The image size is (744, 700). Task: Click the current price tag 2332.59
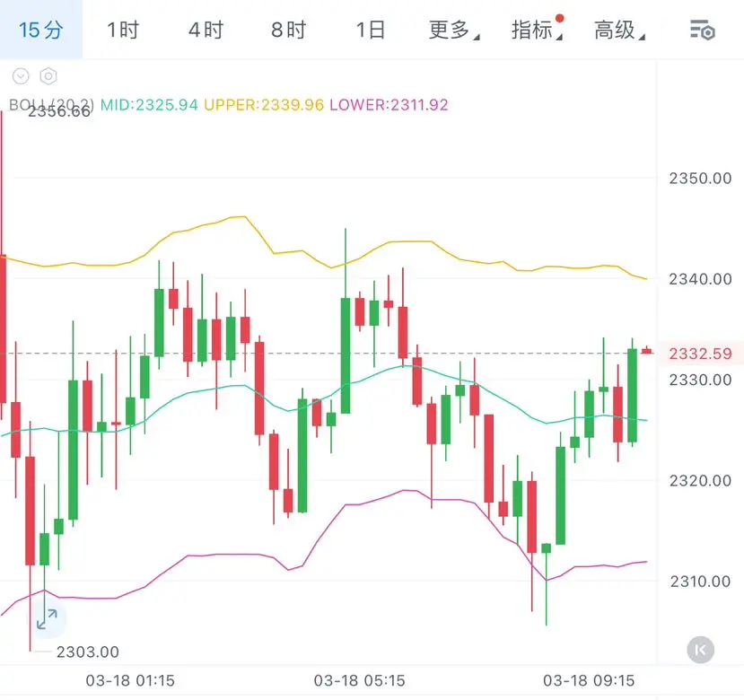click(x=700, y=354)
